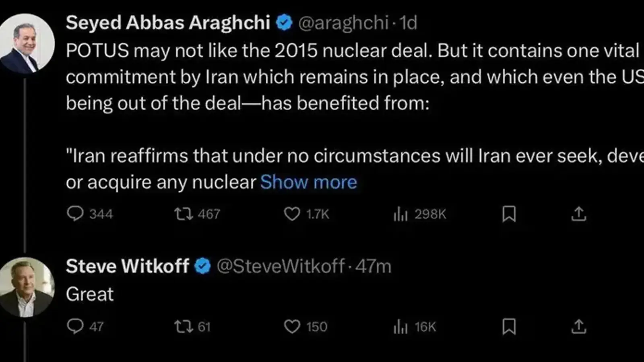This screenshot has height=362, width=644.
Task: Retweet Araghchi's nuclear deal post
Action: (197, 214)
